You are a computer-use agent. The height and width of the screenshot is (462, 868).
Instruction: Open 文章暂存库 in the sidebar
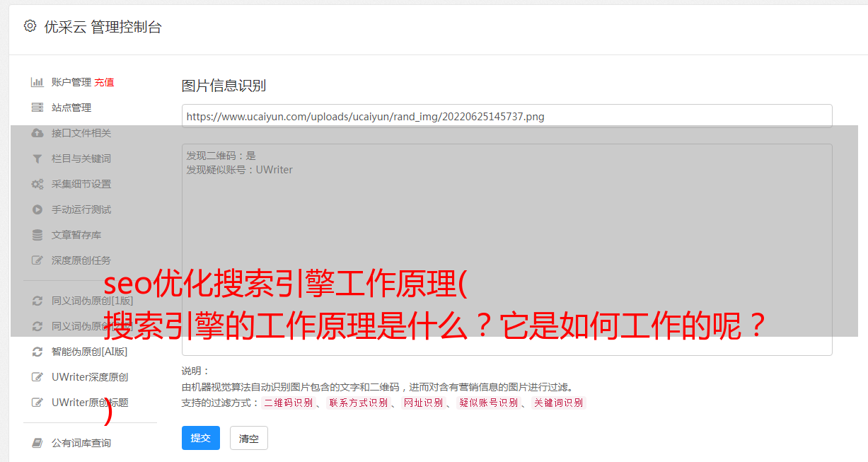coord(76,235)
